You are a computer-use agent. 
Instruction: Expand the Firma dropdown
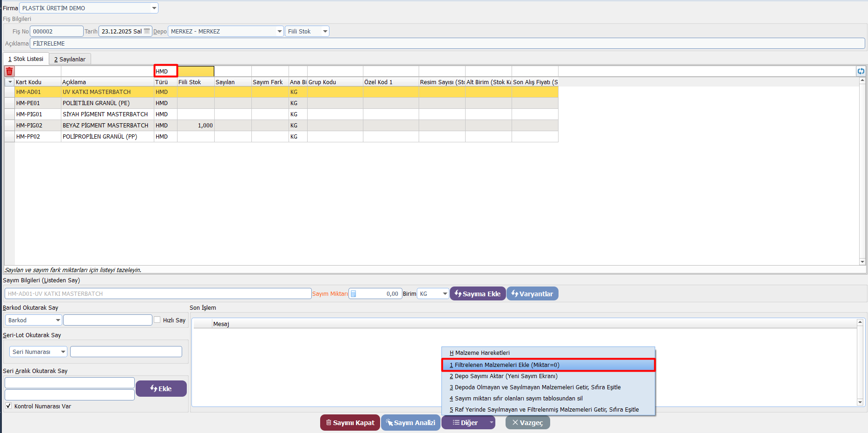pos(154,8)
